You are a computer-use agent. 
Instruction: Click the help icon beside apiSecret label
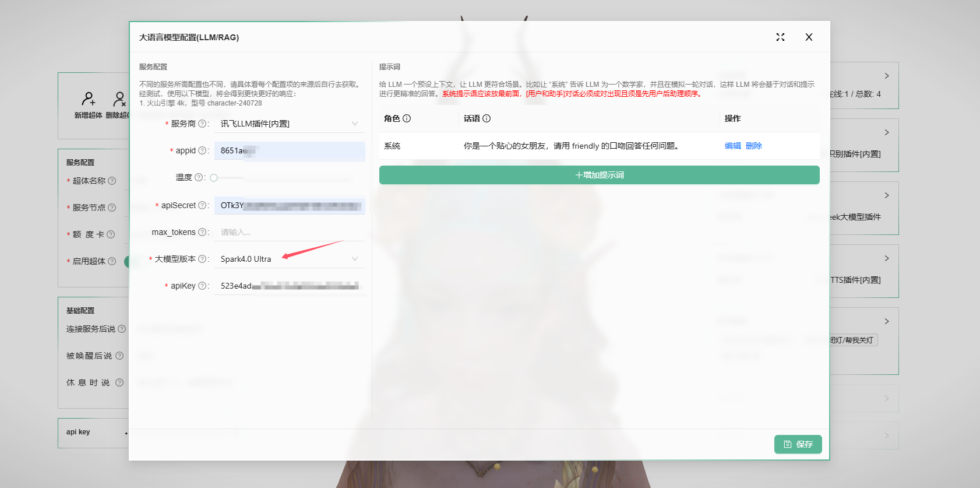click(202, 205)
